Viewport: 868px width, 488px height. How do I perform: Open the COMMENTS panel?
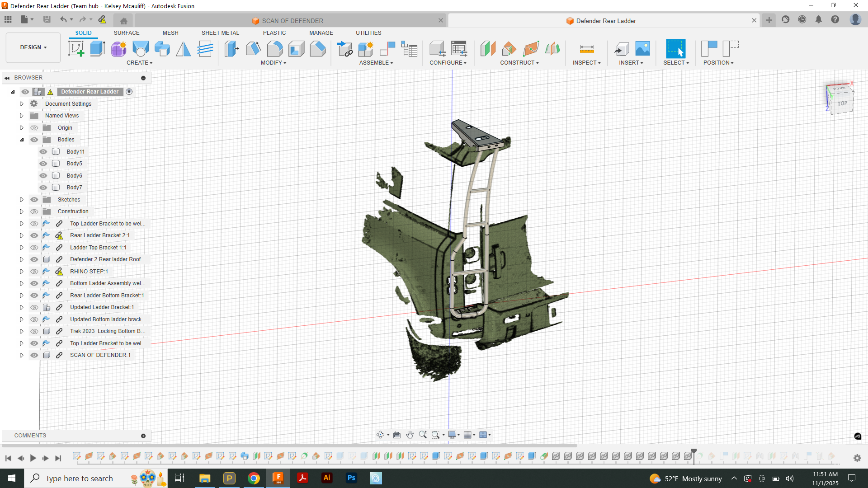pos(30,435)
